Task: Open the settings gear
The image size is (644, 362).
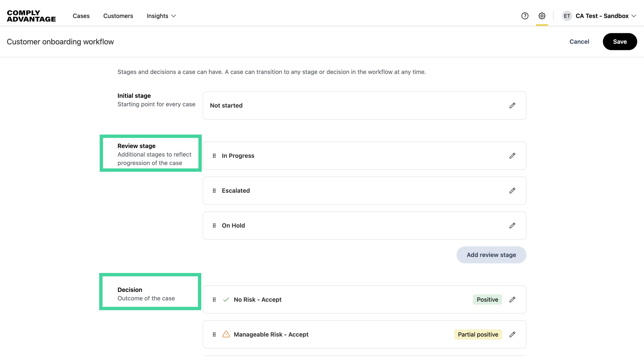Action: [x=542, y=16]
